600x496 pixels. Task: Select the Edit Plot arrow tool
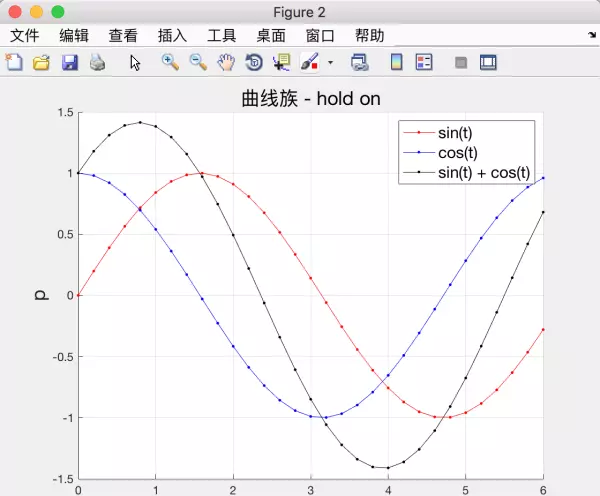point(135,63)
